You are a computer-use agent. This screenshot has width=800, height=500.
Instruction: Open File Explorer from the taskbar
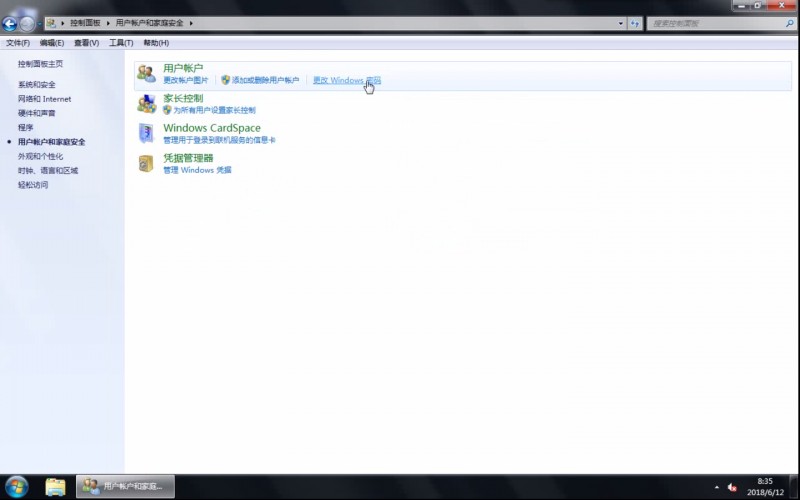(x=55, y=487)
